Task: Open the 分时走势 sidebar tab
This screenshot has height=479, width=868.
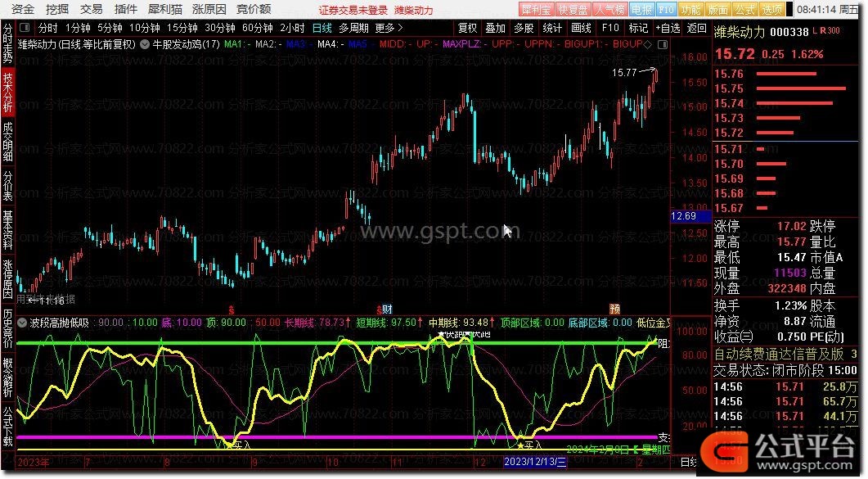Action: [7, 43]
